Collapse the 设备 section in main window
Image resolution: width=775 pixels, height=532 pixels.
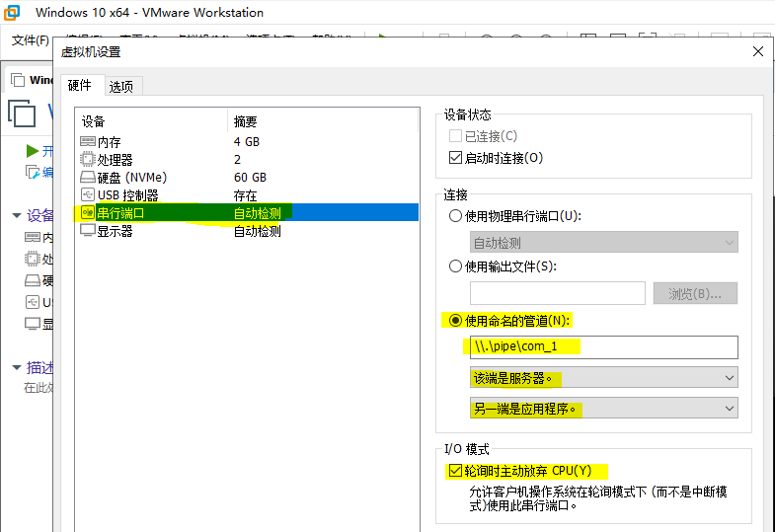(17, 215)
